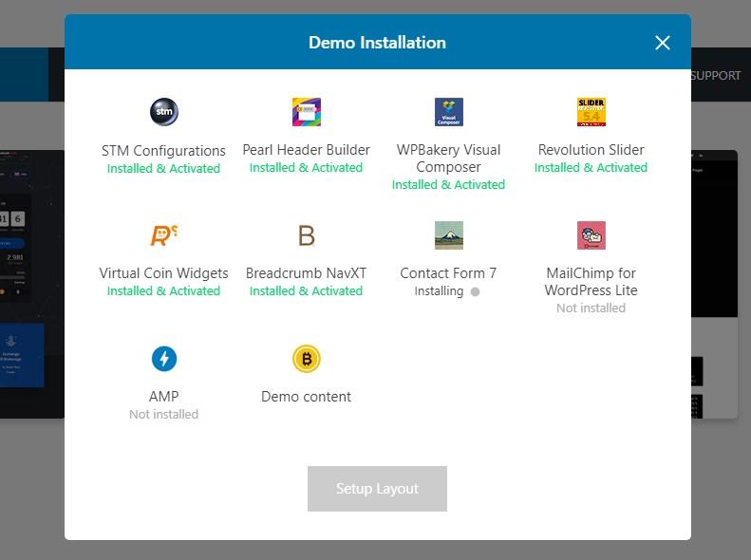The image size is (751, 560).
Task: Click the Breadcrumb NavXT letter B icon
Action: (306, 235)
